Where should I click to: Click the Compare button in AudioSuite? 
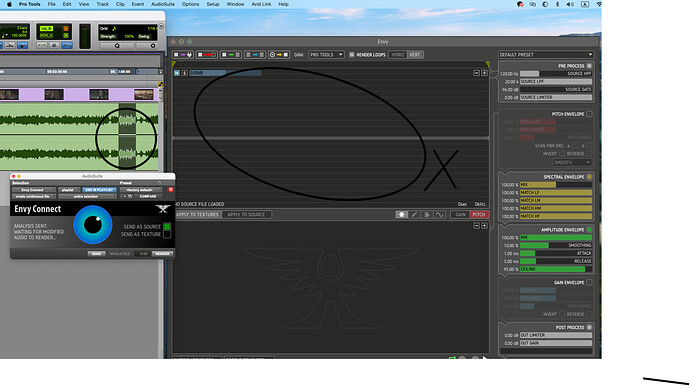[x=148, y=196]
